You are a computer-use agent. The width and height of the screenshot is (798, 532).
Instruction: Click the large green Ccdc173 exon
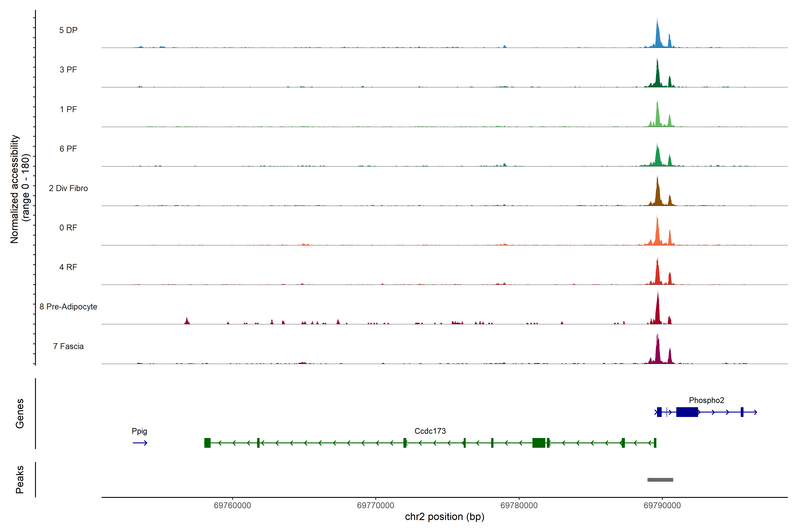tap(538, 443)
